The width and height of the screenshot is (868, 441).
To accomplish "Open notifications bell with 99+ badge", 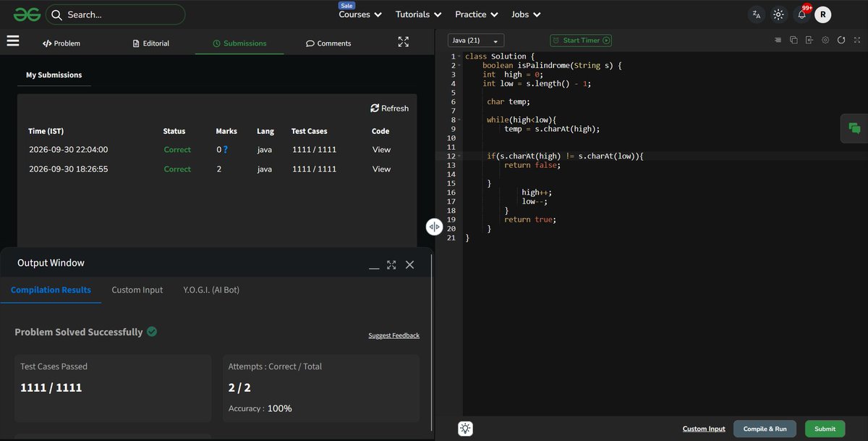I will [x=801, y=14].
